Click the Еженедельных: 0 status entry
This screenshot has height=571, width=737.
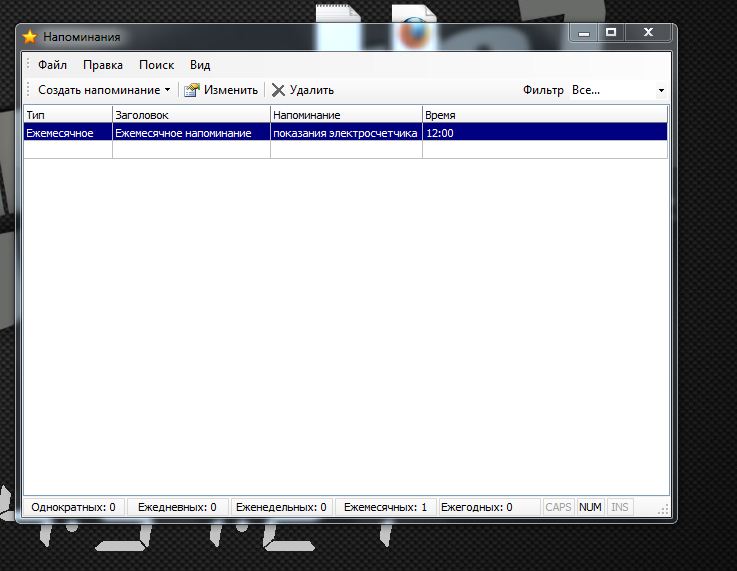281,507
